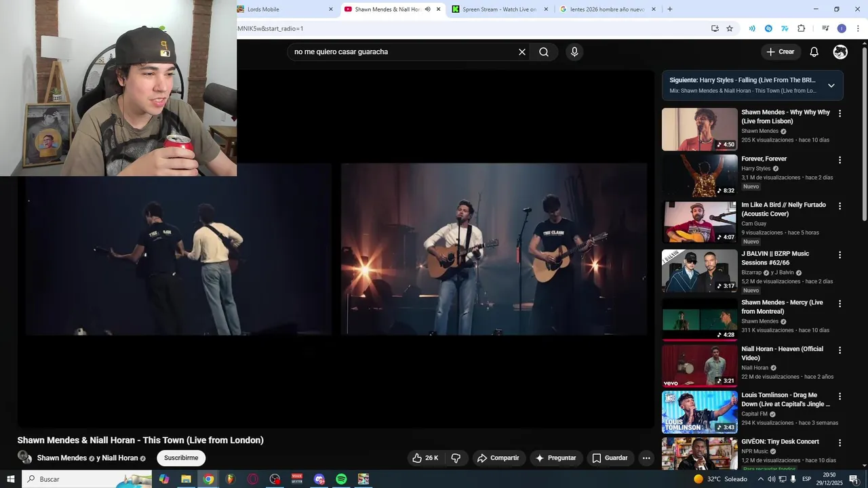Viewport: 868px width, 488px height.
Task: Open Im Like A Bird cover thumbnail
Action: (699, 222)
